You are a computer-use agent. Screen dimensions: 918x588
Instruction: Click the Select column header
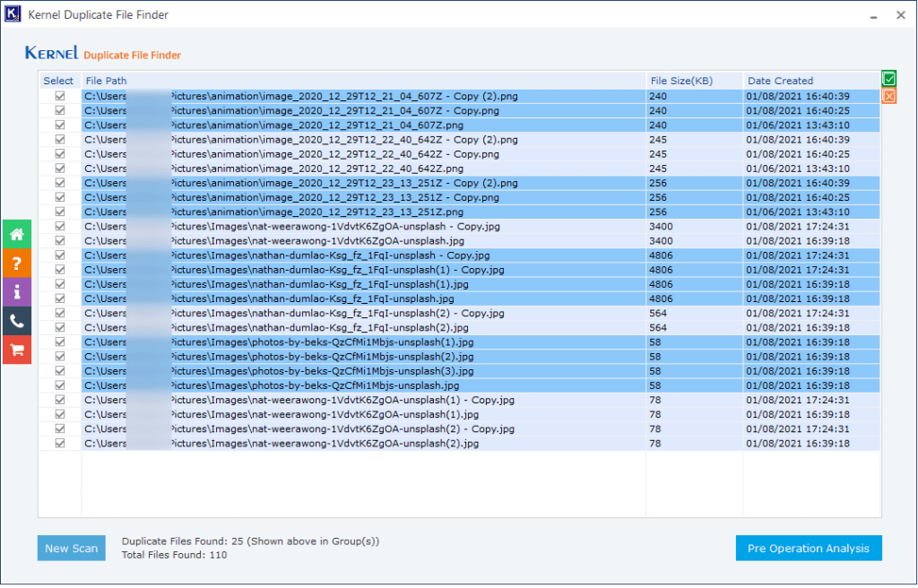[x=59, y=81]
